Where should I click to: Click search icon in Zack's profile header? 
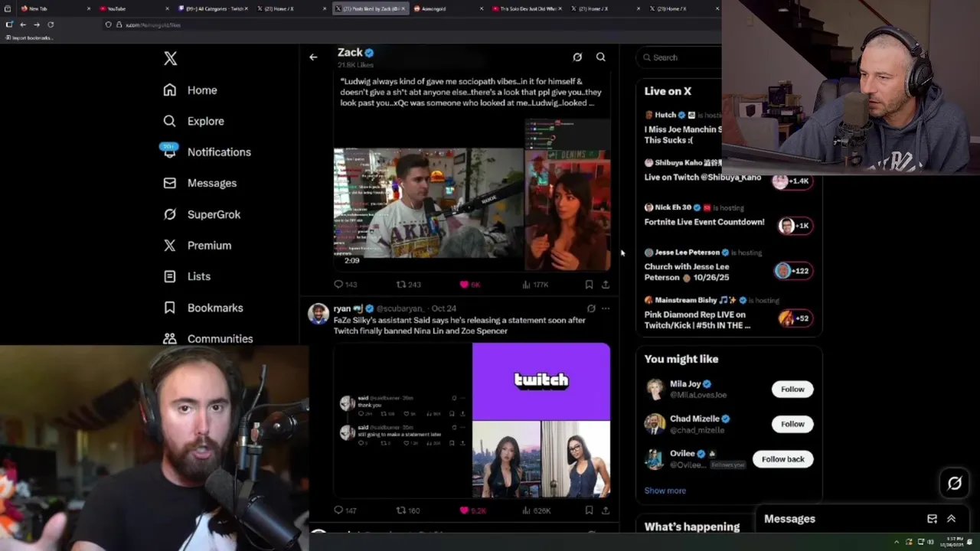tap(601, 57)
